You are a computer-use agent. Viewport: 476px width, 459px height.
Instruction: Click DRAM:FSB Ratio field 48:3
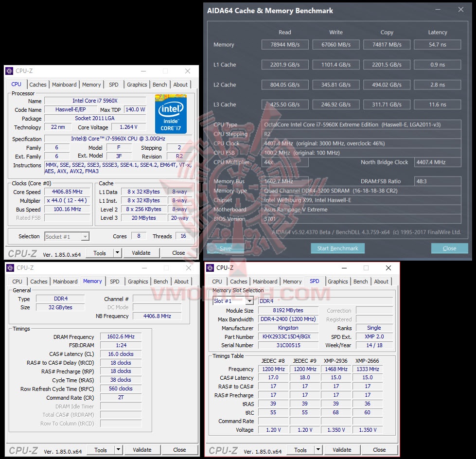(438, 181)
